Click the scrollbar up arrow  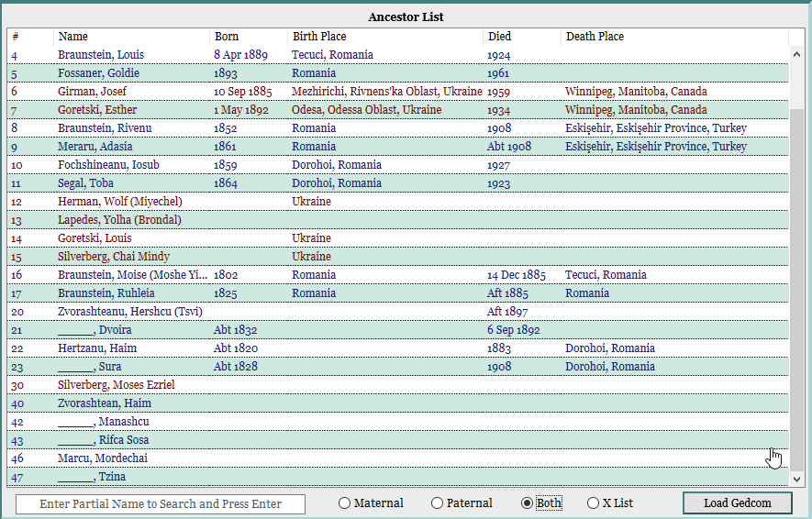click(796, 54)
